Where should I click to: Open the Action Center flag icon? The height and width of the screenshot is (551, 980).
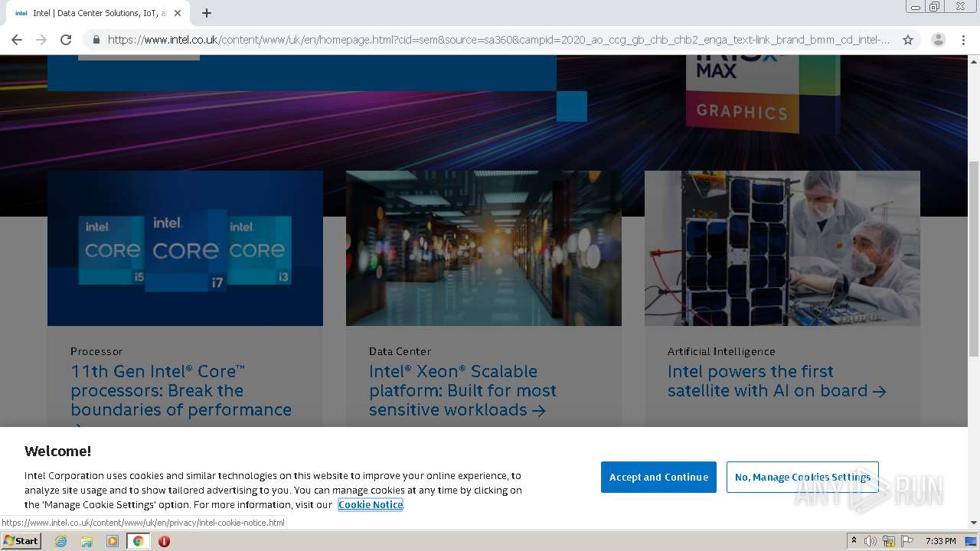click(906, 541)
